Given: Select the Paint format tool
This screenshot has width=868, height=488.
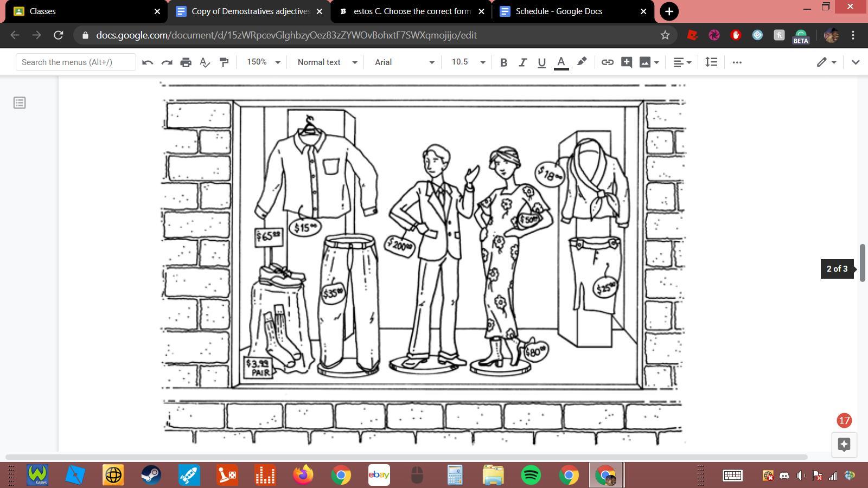Looking at the screenshot, I should (224, 62).
